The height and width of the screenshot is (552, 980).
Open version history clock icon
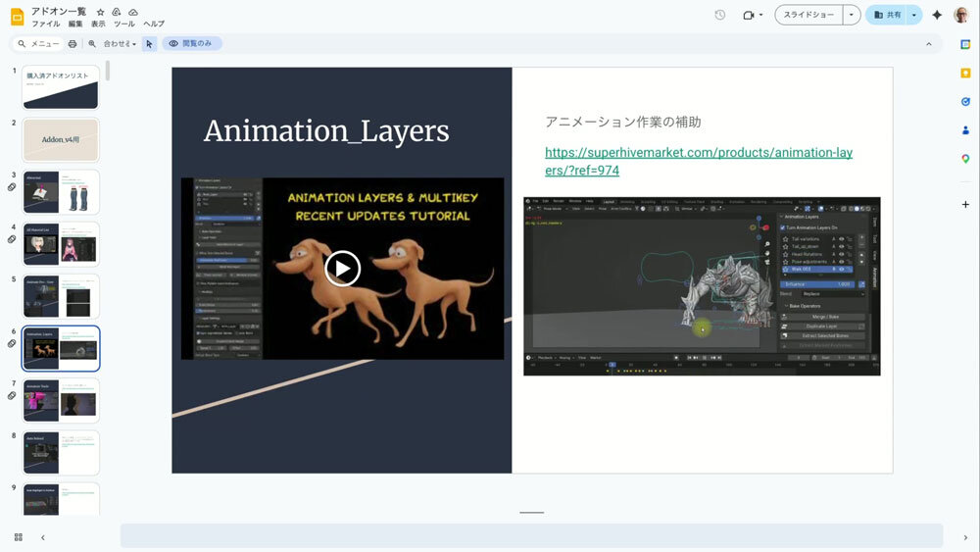tap(720, 15)
